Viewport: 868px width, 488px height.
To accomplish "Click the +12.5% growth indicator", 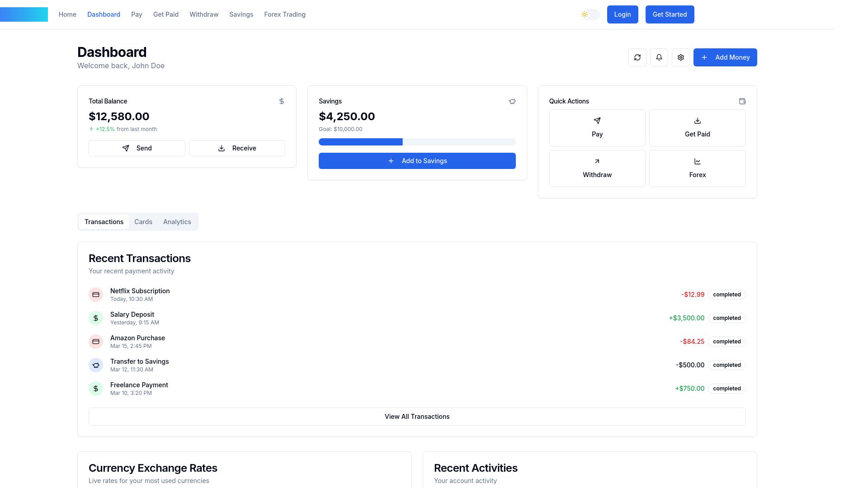I will (x=102, y=129).
